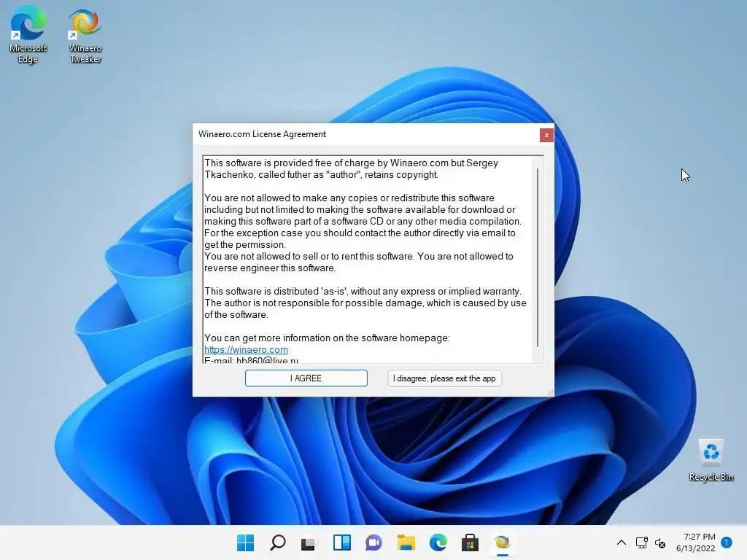Open taskbar Search magnifier
Image resolution: width=747 pixels, height=560 pixels.
278,542
